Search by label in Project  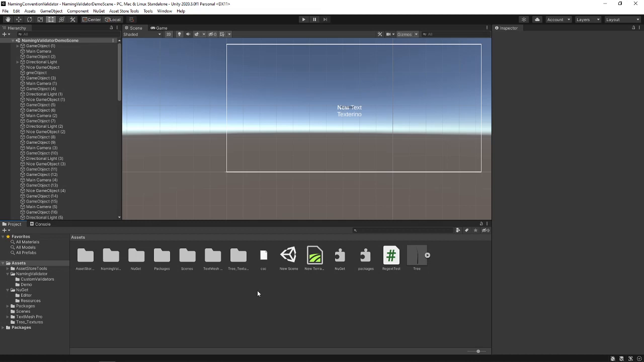click(x=467, y=230)
